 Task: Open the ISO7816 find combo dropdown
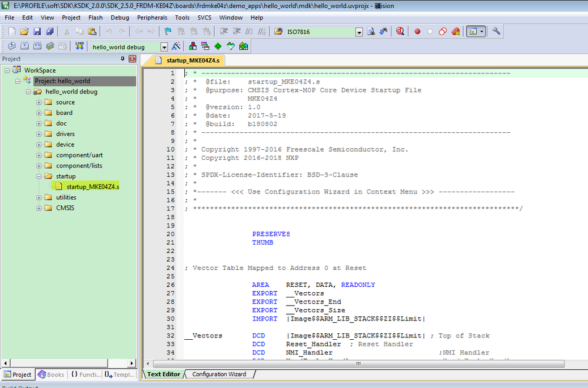(x=359, y=32)
